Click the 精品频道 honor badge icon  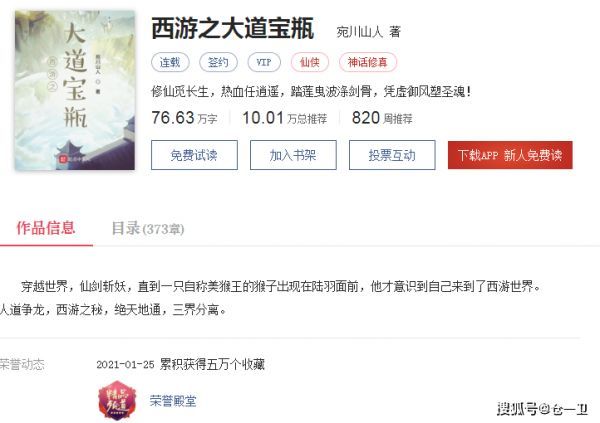[x=117, y=400]
